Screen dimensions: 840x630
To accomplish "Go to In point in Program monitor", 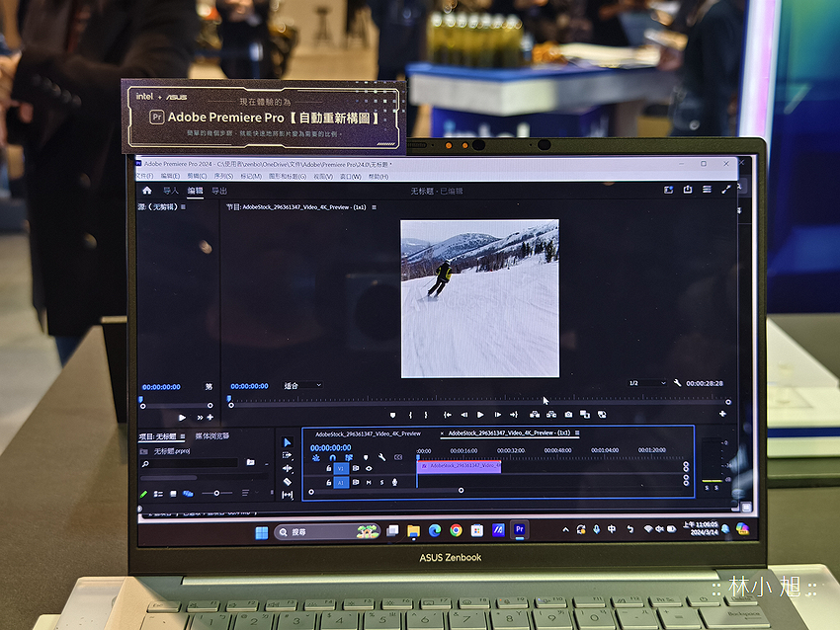I will (448, 415).
